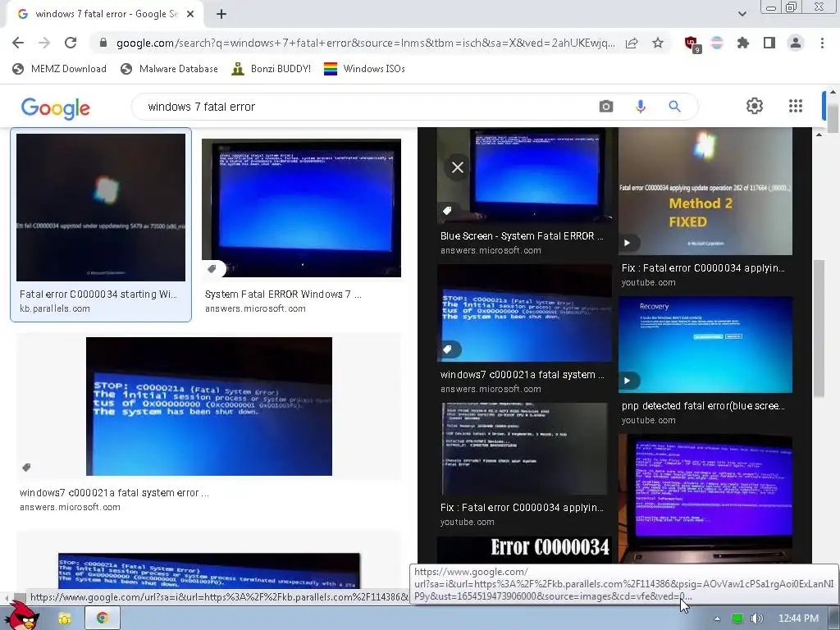Click 'Fatal error C0000034 starting Wi...' caption
840x630 pixels.
[x=98, y=294]
